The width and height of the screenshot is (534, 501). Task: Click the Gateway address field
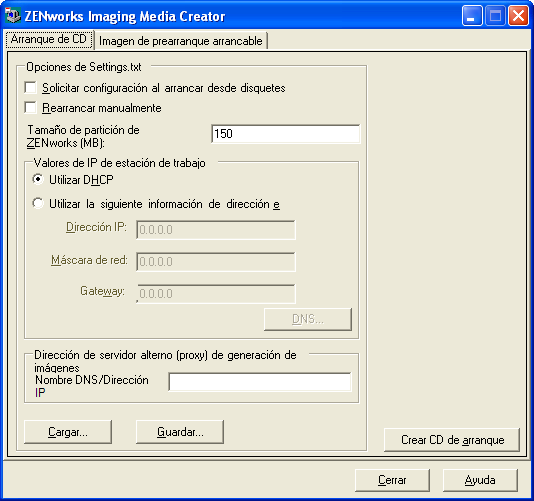pos(216,294)
